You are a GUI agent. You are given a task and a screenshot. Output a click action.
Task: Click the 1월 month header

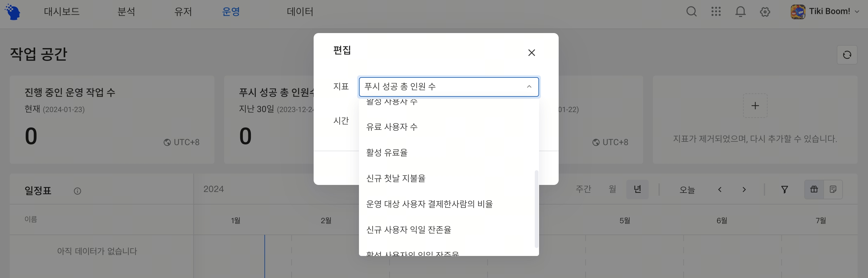(236, 220)
